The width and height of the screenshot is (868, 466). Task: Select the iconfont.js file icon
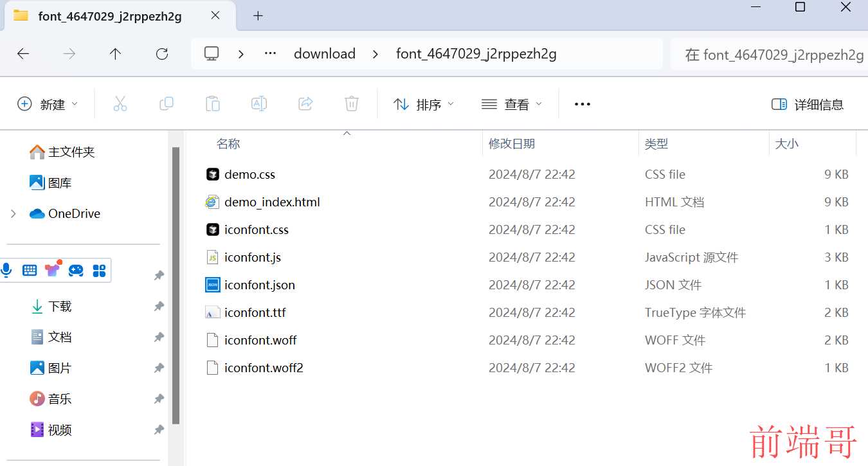[x=213, y=257]
